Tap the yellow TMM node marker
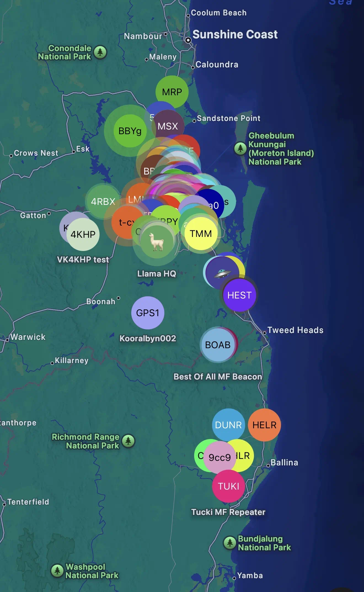This screenshot has width=364, height=592. pos(201,234)
